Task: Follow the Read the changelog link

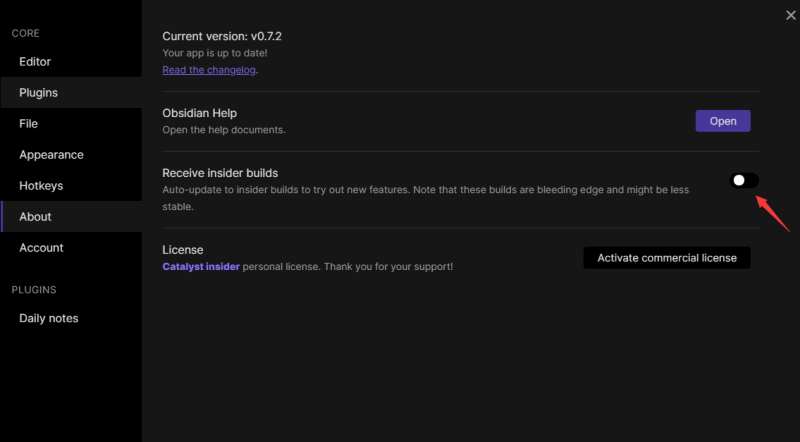Action: 210,70
